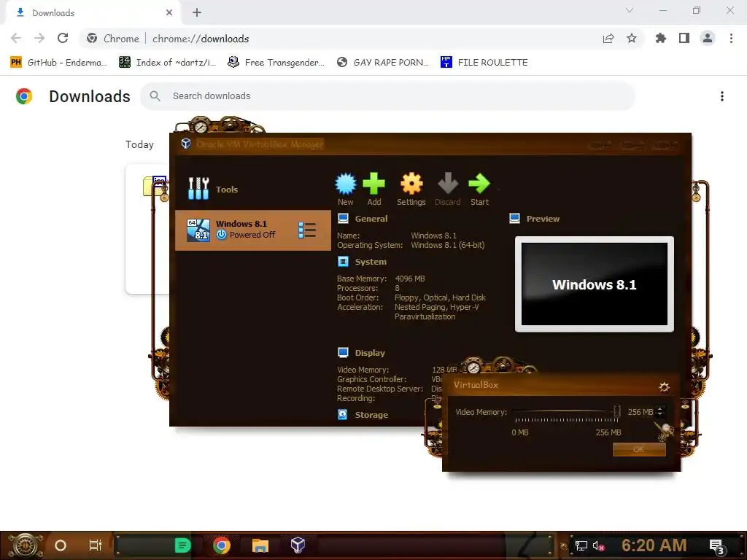The height and width of the screenshot is (560, 747).
Task: Open the Windows 8.1 machine list menu icon
Action: pyautogui.click(x=307, y=230)
